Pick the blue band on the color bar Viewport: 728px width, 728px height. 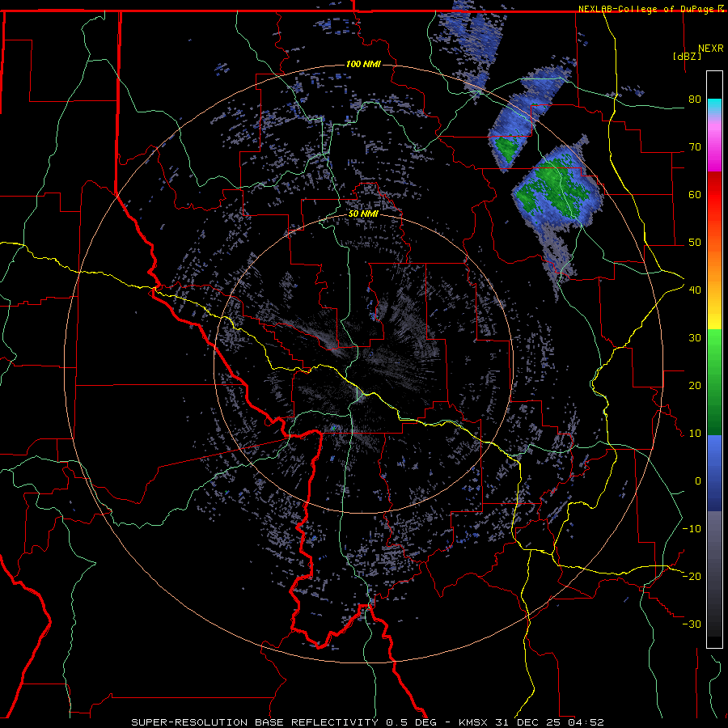tap(714, 473)
